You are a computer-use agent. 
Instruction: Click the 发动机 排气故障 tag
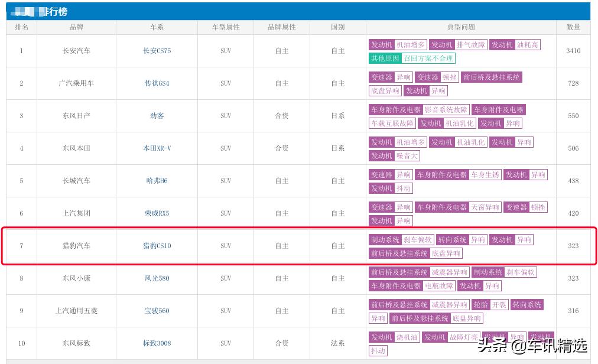(458, 45)
